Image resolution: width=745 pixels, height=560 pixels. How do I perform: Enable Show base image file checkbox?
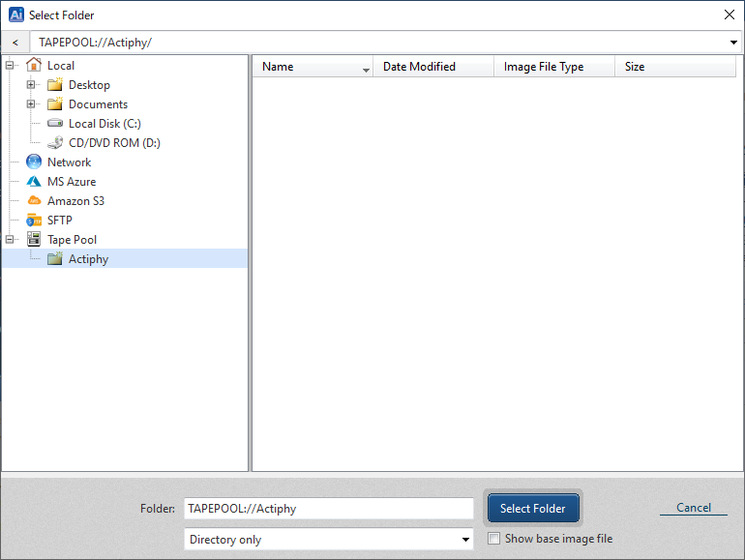tap(494, 539)
